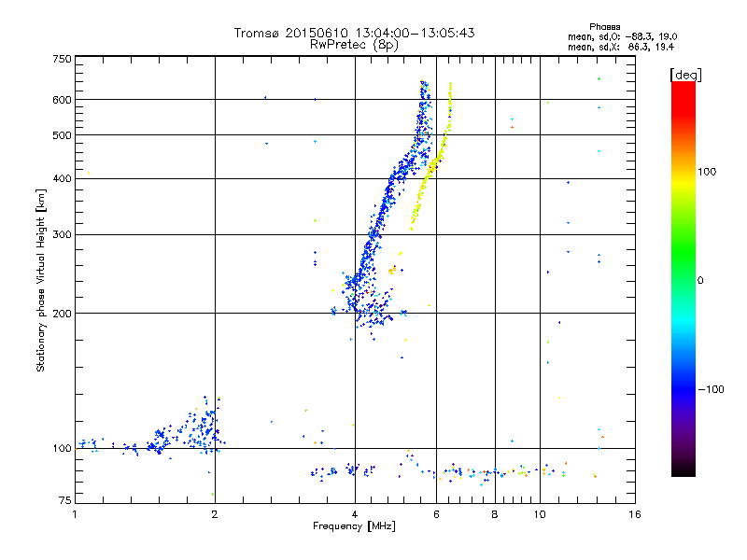Click the '[deg]' colorbar unit label
The image size is (747, 560).
685,75
